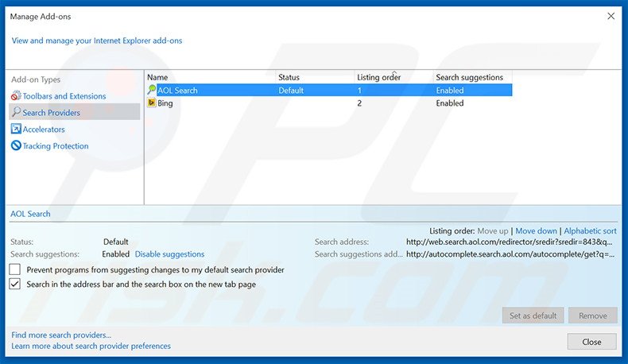This screenshot has width=628, height=364.
Task: Click View and manage your Internet Explorer add-ons
Action: pyautogui.click(x=96, y=41)
